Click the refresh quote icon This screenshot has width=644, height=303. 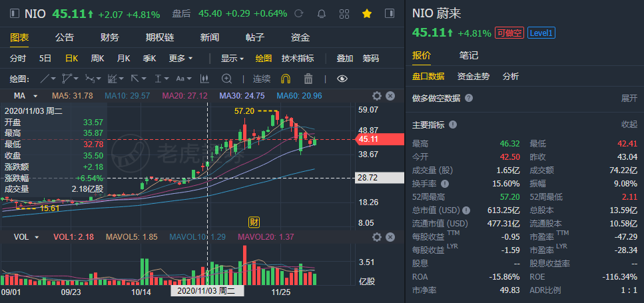[300, 13]
